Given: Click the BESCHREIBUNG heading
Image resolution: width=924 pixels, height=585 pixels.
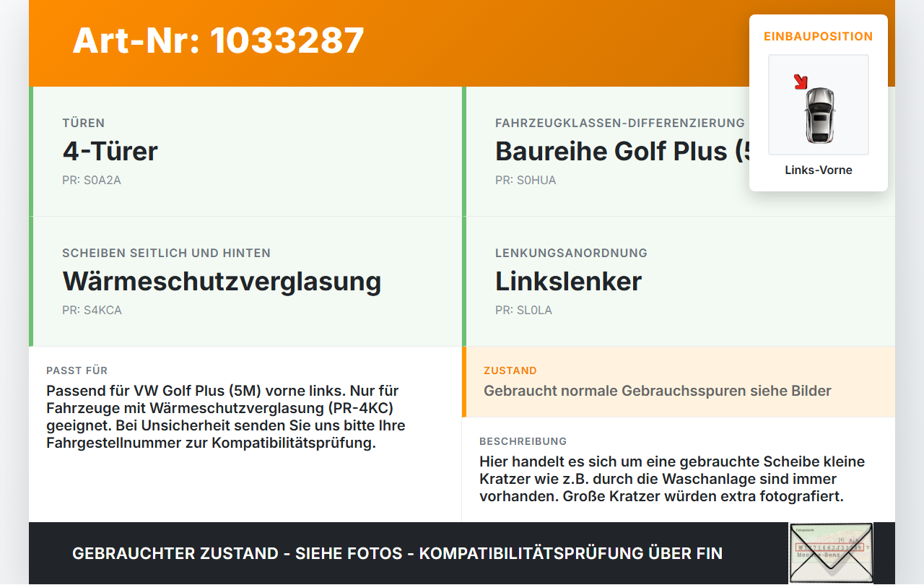Looking at the screenshot, I should coord(523,441).
